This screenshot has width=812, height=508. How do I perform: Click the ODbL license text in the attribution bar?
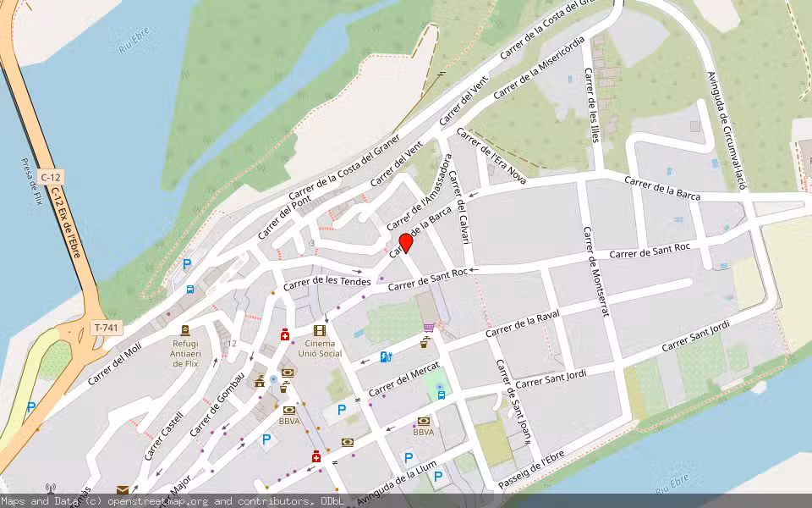click(x=332, y=501)
